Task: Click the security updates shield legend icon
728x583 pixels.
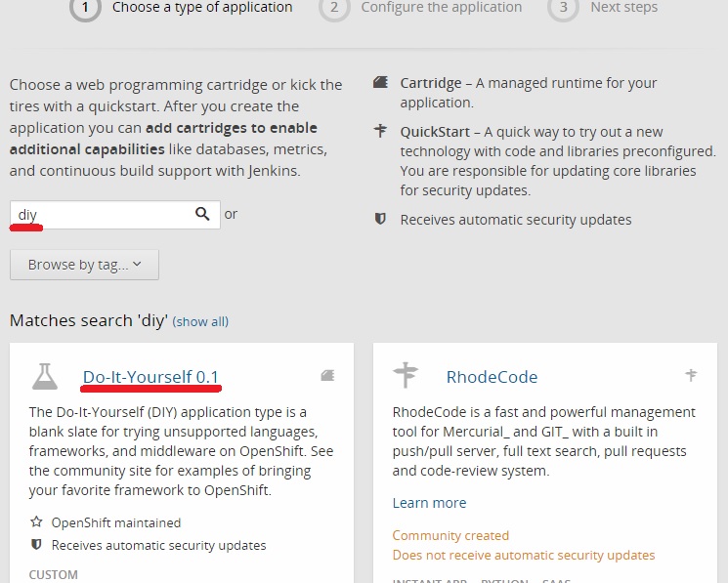Action: (x=381, y=219)
